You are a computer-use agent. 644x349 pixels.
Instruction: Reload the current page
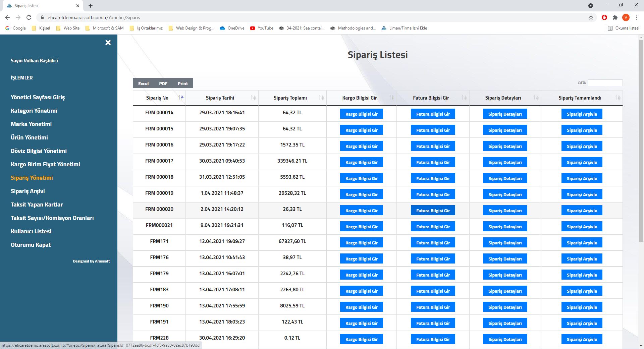coord(29,17)
